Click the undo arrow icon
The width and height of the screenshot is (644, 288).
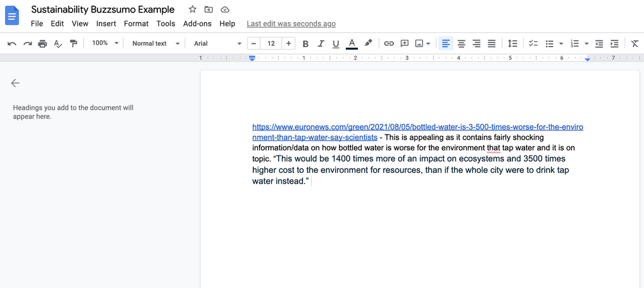pos(11,43)
